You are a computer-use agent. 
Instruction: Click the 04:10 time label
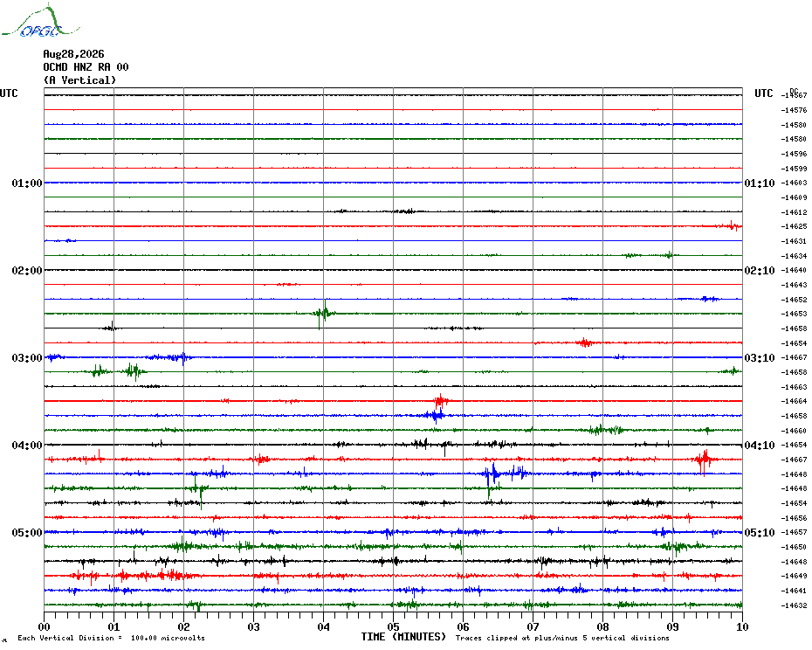pos(760,446)
